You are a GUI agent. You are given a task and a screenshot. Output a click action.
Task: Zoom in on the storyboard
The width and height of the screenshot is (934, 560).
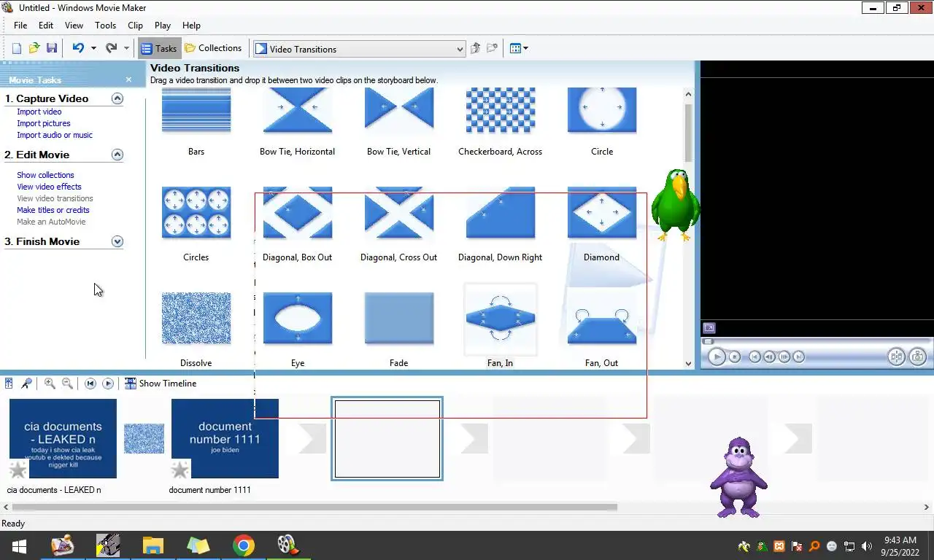[50, 384]
